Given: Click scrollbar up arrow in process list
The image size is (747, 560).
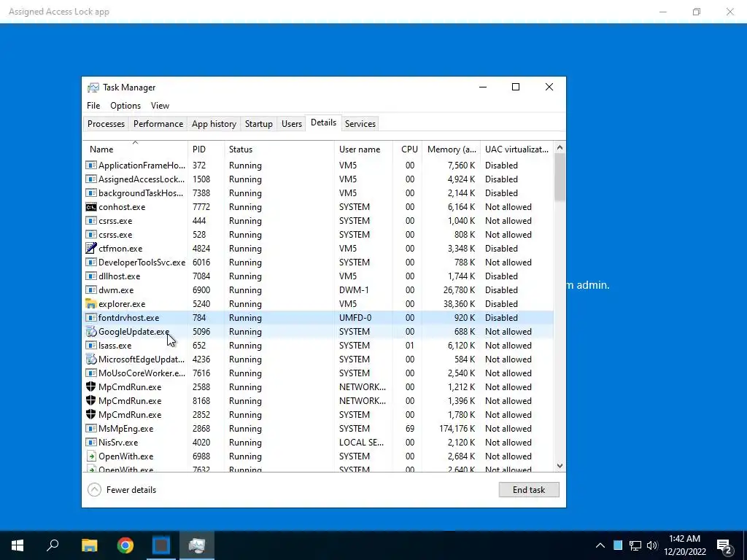Looking at the screenshot, I should click(x=560, y=147).
